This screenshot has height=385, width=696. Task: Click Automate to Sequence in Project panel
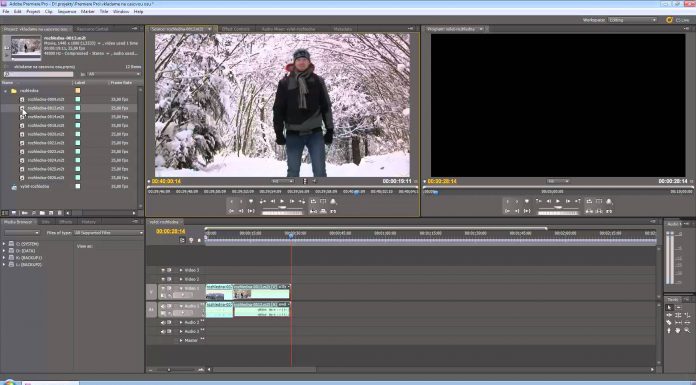point(25,213)
